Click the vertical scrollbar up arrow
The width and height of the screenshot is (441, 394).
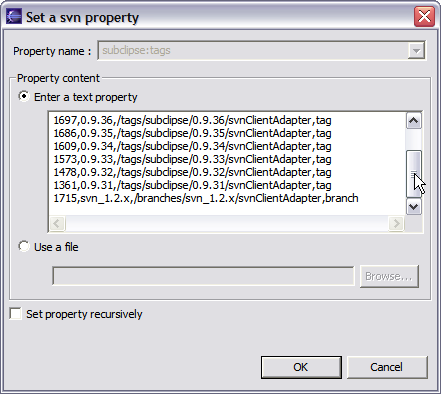pos(414,120)
